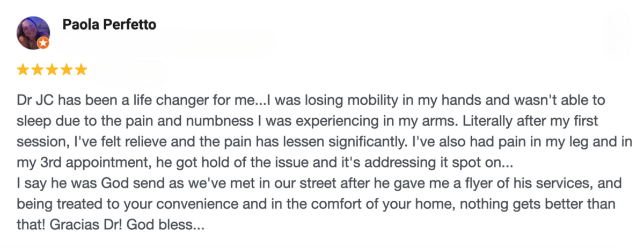
Task: Click the first rating star
Action: pyautogui.click(x=23, y=70)
